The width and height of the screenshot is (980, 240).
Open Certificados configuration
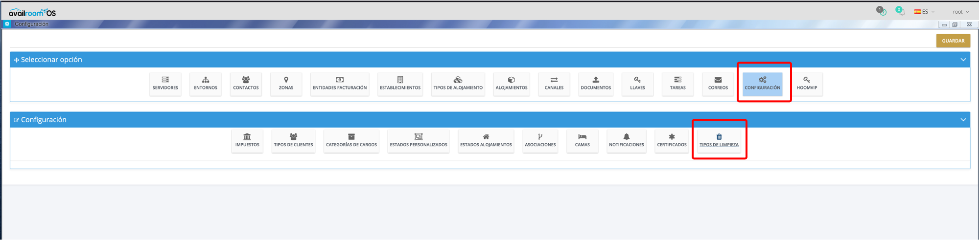click(x=672, y=141)
